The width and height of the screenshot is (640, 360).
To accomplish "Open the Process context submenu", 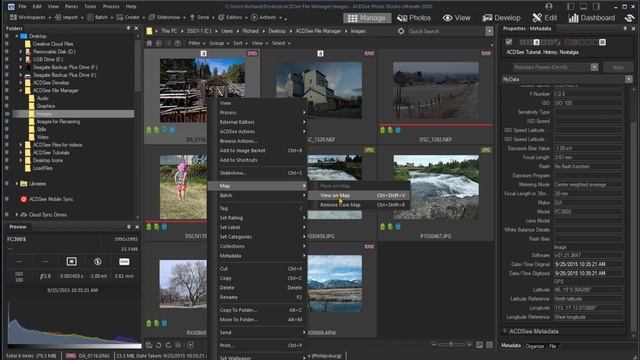I will [x=257, y=113].
